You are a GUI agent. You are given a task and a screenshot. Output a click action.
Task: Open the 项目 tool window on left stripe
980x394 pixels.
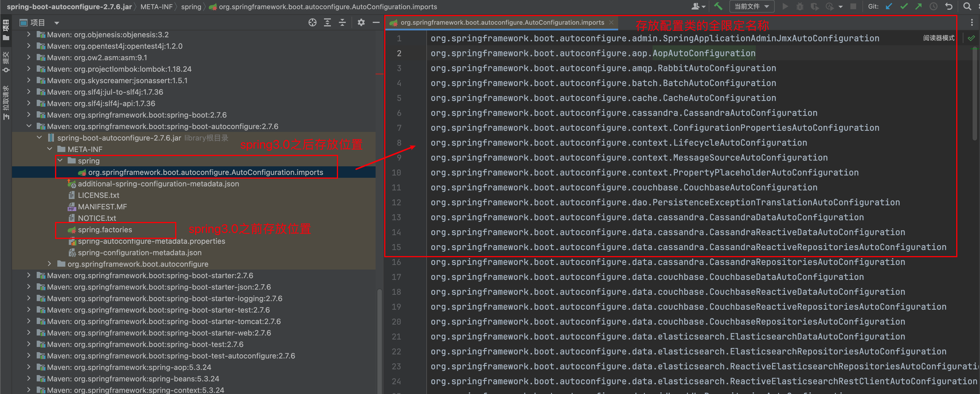point(6,30)
